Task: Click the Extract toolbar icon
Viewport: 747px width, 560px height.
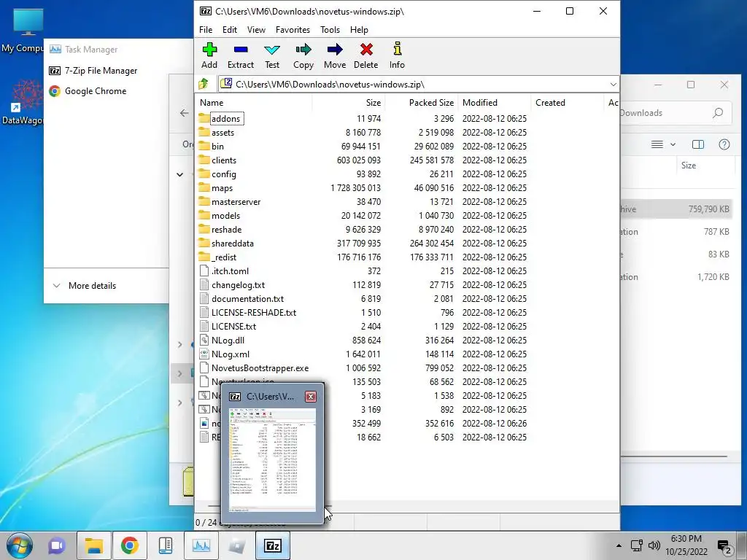Action: point(241,55)
